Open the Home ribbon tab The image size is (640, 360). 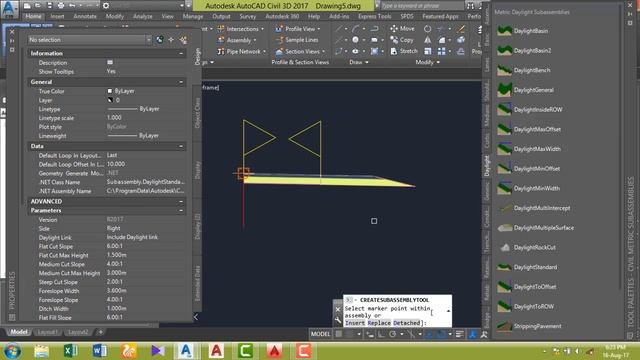(x=33, y=16)
